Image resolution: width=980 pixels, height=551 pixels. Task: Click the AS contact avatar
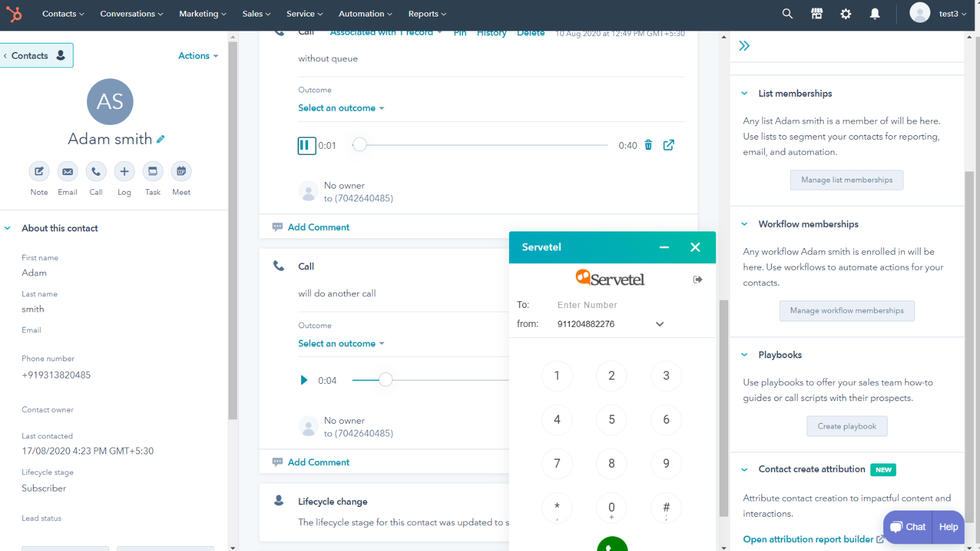[x=110, y=102]
